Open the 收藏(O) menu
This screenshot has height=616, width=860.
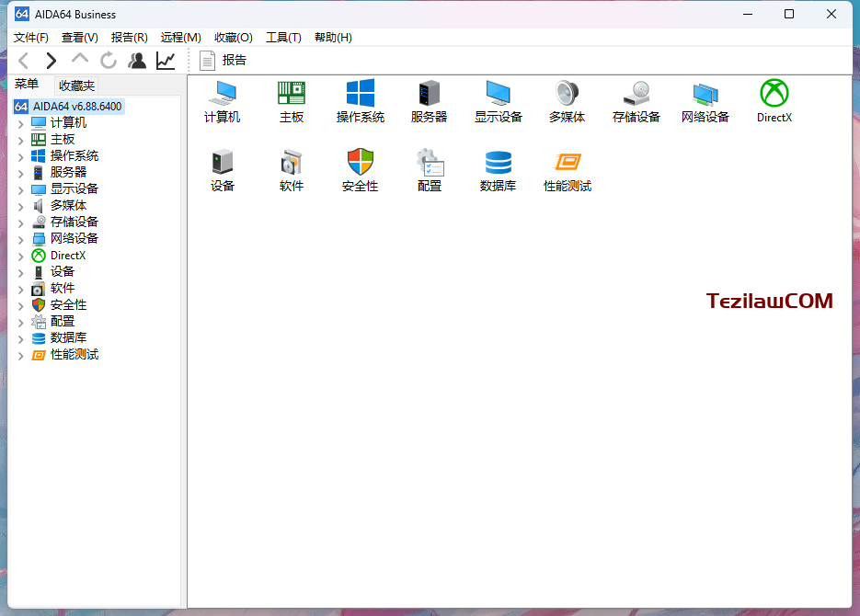point(234,38)
